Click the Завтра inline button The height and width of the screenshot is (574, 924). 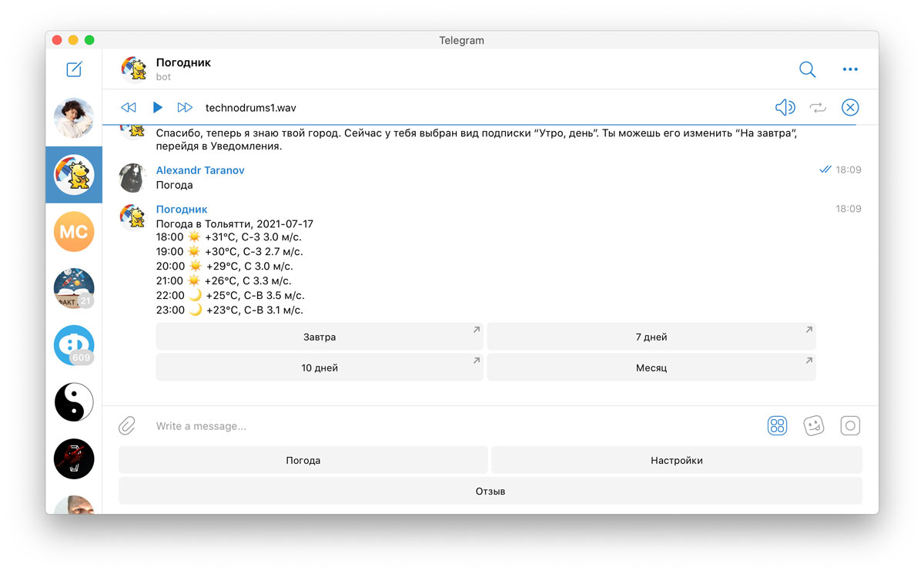(320, 337)
